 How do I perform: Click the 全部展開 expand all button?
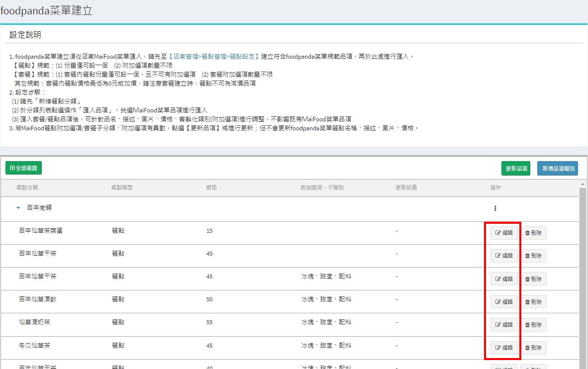pyautogui.click(x=23, y=169)
